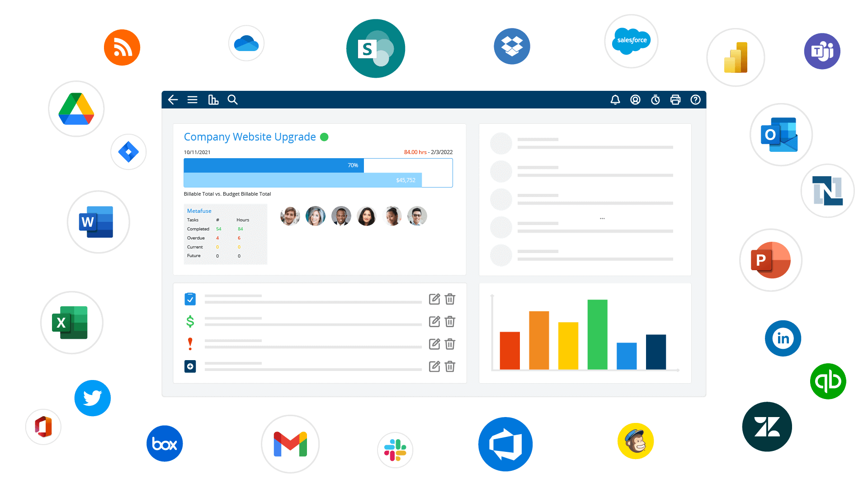This screenshot has height=488, width=868.
Task: Click the green dollar sign icon
Action: 190,321
